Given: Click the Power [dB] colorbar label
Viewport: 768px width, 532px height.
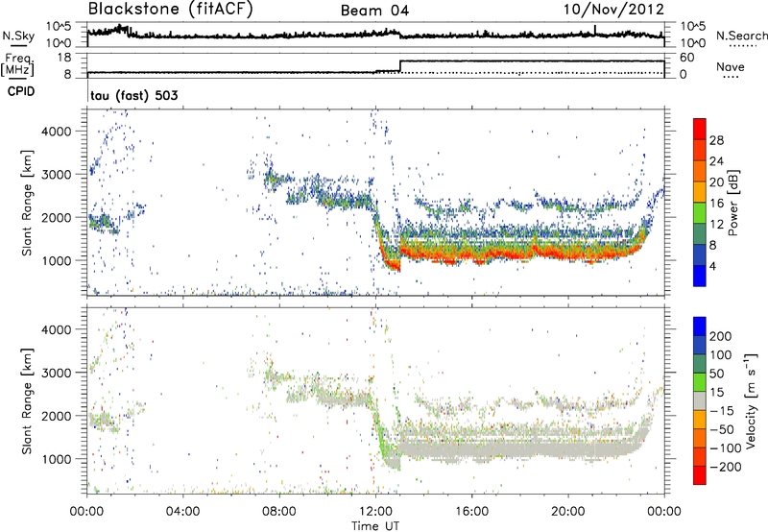Looking at the screenshot, I should click(x=732, y=203).
